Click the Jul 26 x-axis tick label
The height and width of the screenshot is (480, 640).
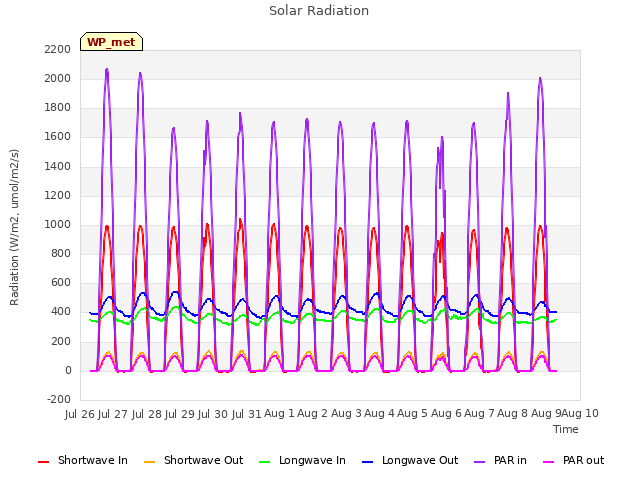pyautogui.click(x=80, y=414)
